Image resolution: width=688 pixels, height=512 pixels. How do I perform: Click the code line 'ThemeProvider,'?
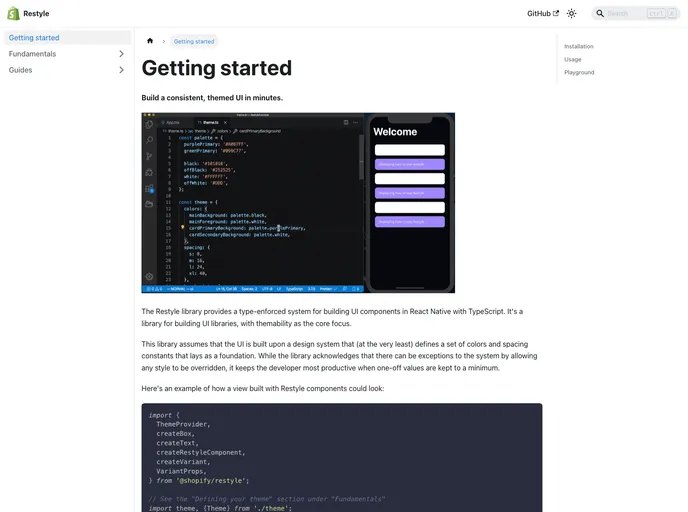[x=183, y=424]
